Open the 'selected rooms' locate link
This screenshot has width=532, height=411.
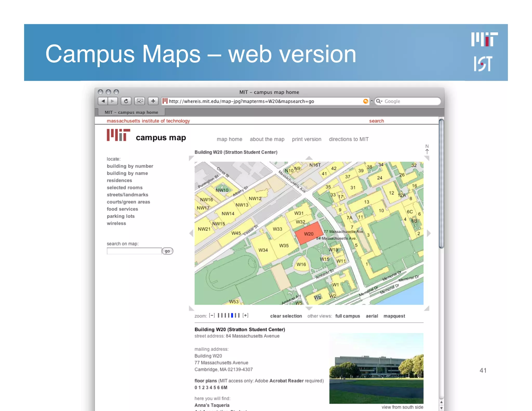click(125, 188)
